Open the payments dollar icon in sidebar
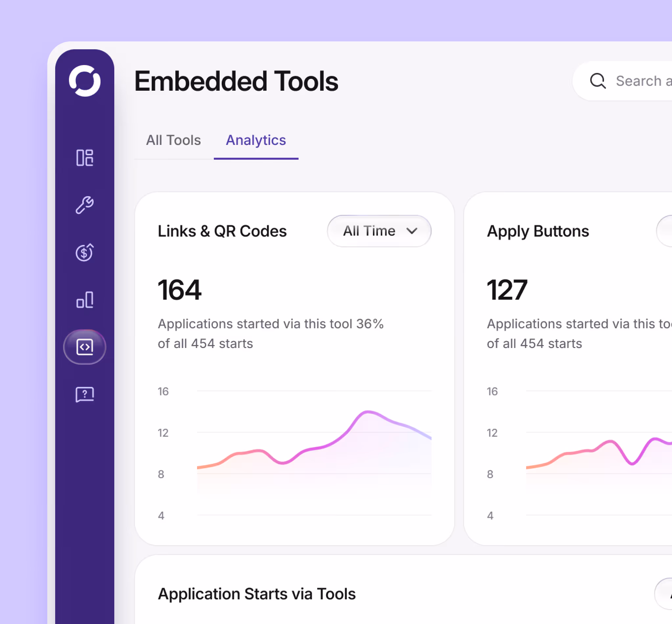Image resolution: width=672 pixels, height=624 pixels. [x=84, y=253]
